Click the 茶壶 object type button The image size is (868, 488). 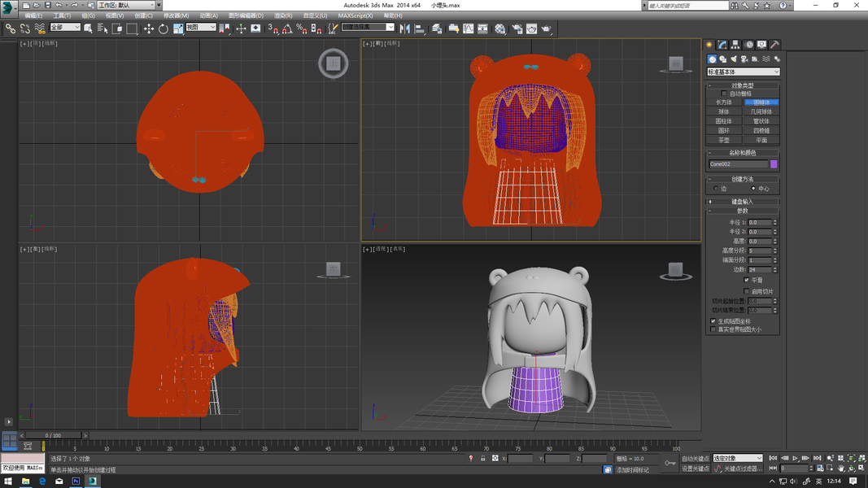(x=724, y=140)
